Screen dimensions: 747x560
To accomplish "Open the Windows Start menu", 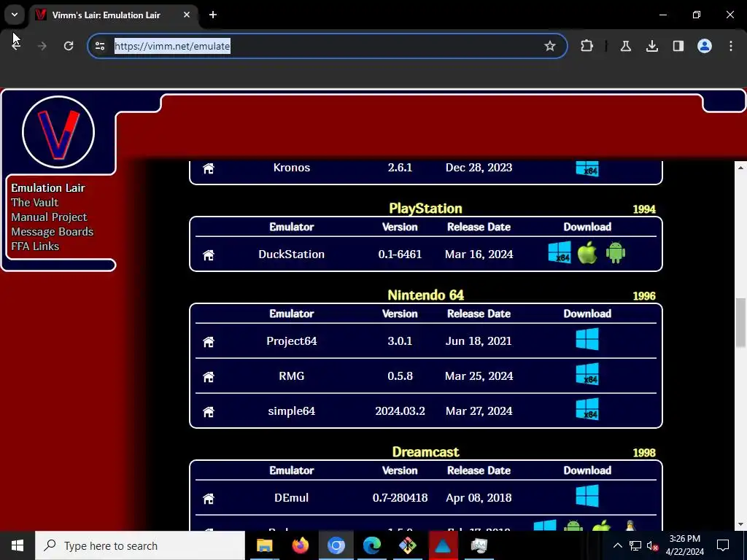I will click(18, 545).
